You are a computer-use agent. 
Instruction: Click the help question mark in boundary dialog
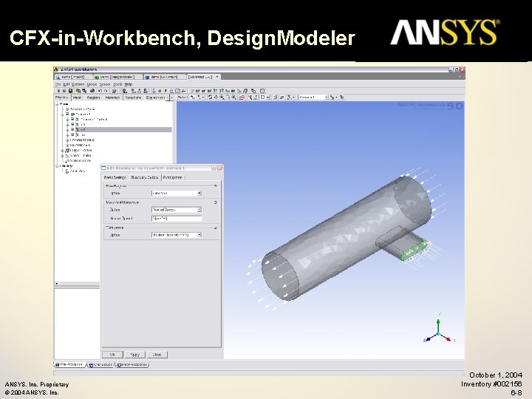[x=214, y=168]
